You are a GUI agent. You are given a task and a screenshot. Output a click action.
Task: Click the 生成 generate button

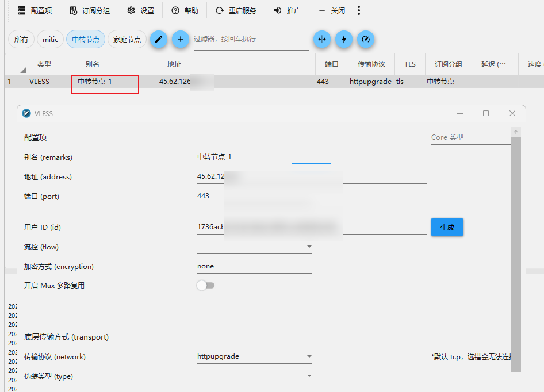[x=447, y=228]
